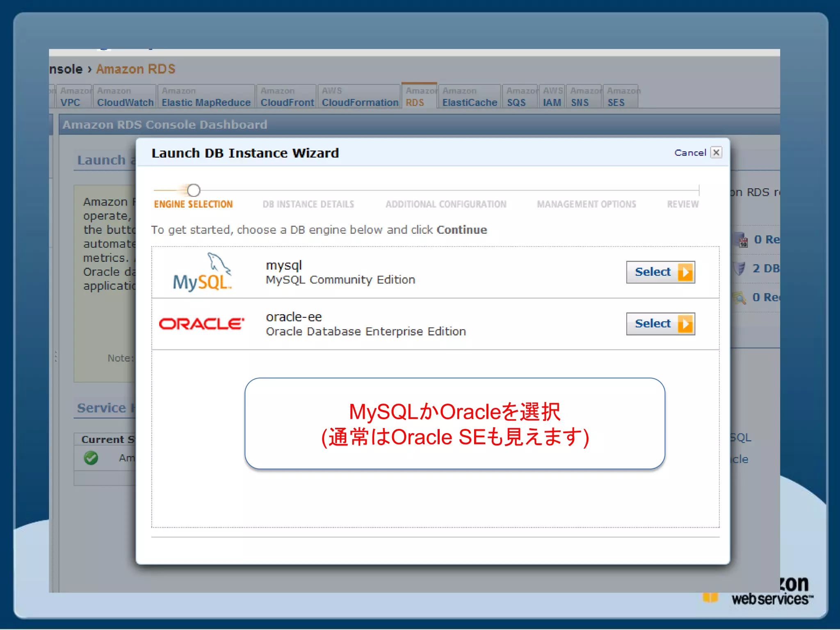
Task: Click the Cancel link in wizard
Action: click(x=690, y=153)
